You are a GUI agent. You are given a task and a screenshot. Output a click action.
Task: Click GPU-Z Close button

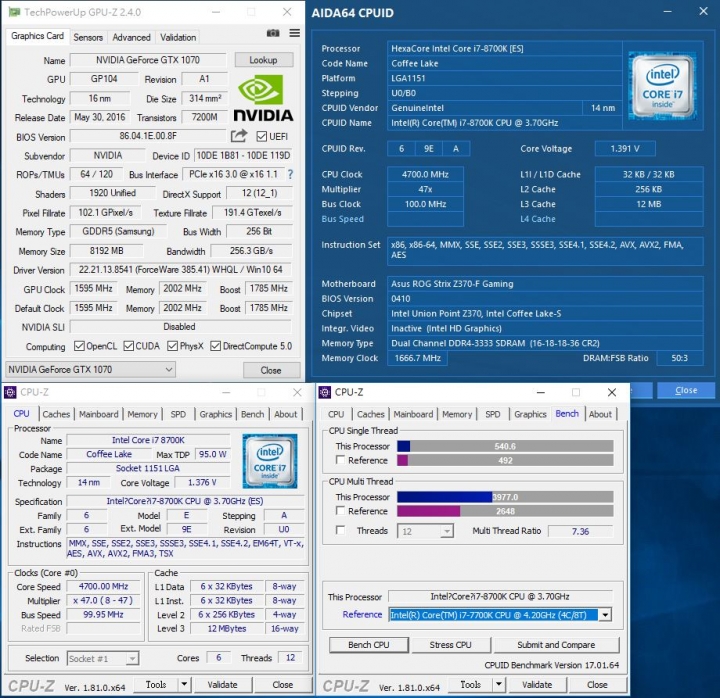point(271,370)
